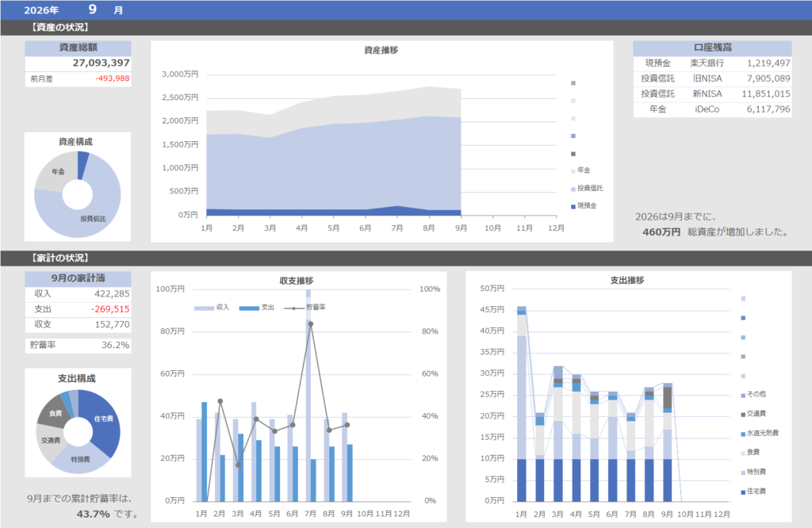
Task: Click the 住宅費 legend swatch in 支出推移 chart
Action: point(743,492)
